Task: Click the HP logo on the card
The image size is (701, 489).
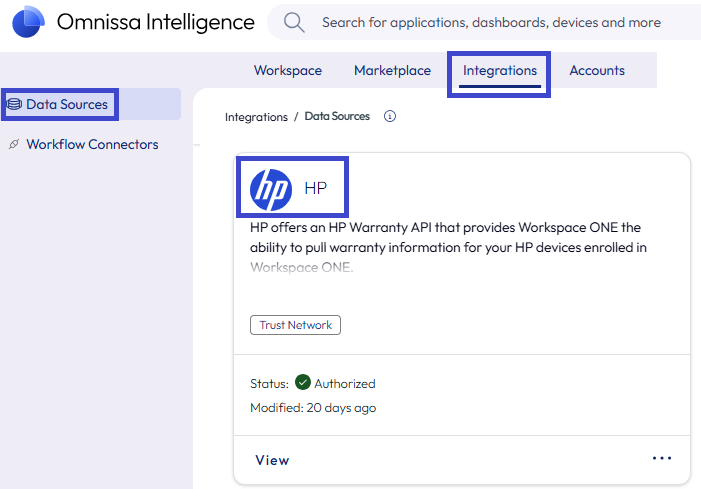Action: tap(271, 190)
